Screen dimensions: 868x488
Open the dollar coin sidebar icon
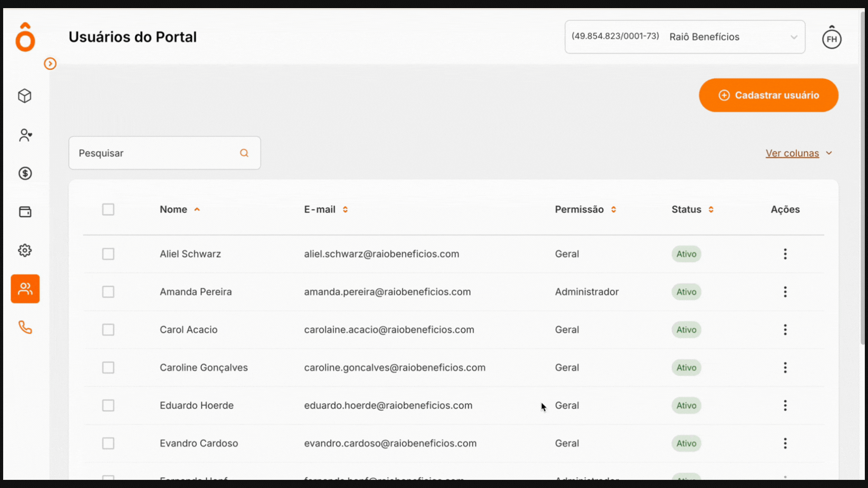click(x=25, y=174)
